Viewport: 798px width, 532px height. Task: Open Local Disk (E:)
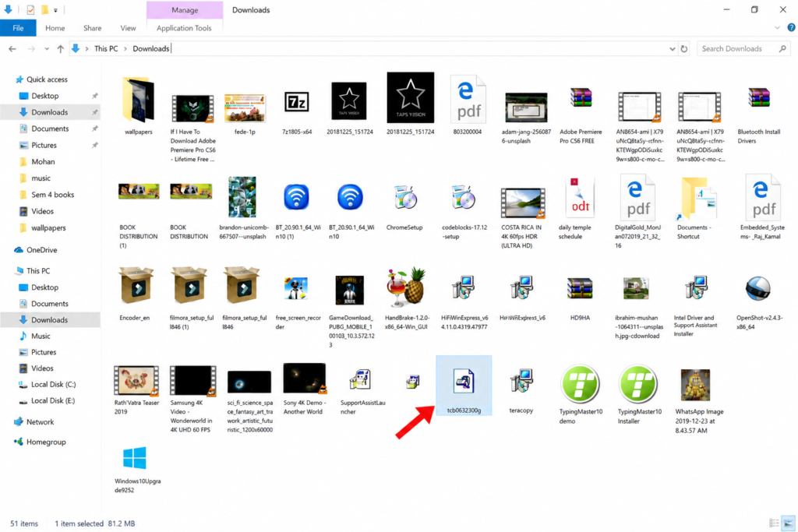click(x=53, y=401)
